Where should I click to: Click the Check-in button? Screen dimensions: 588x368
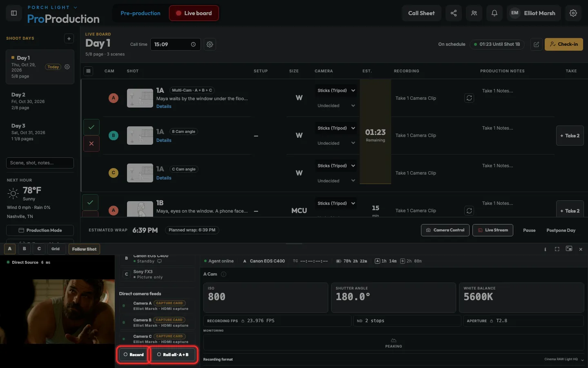point(563,44)
